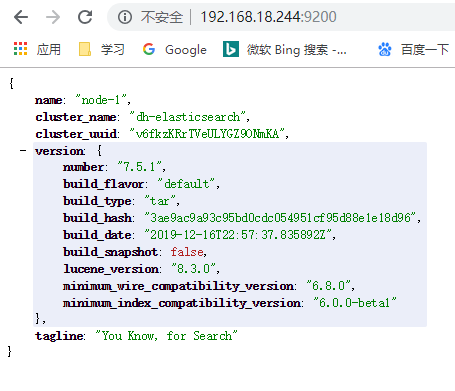Viewport: 455px width, 391px height.
Task: Select the number key
Action: 83,166
